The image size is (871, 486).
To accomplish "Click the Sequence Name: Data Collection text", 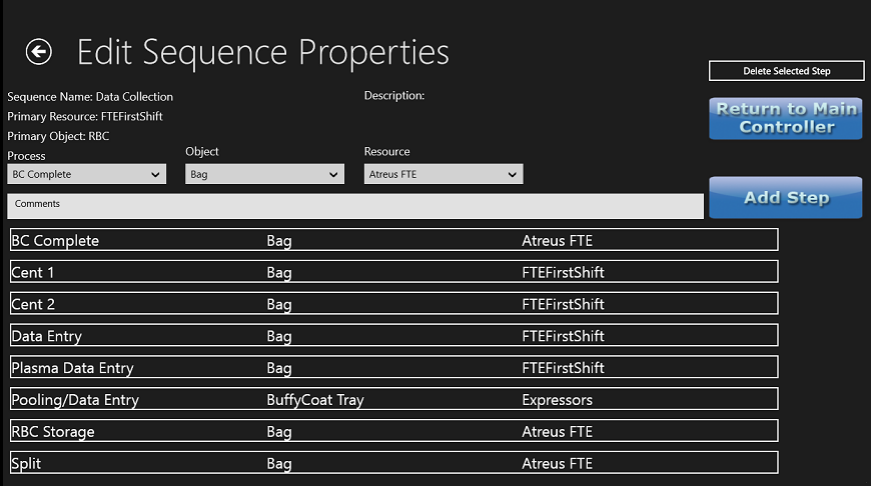I will click(90, 97).
